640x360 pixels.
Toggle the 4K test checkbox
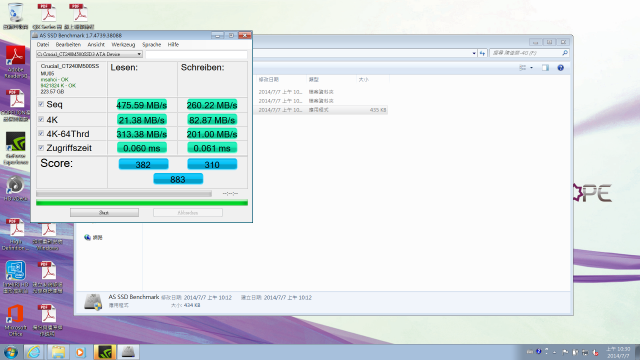coord(41,119)
